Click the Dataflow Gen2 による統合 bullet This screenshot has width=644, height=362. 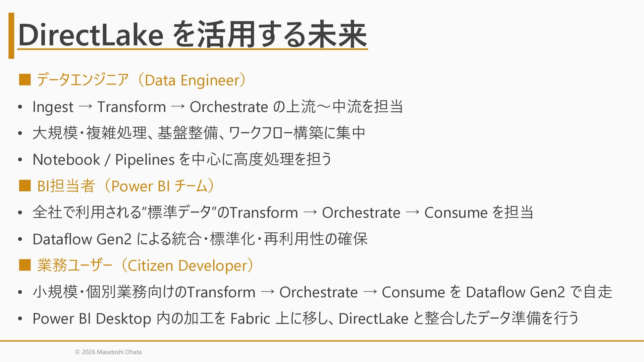[x=200, y=239]
